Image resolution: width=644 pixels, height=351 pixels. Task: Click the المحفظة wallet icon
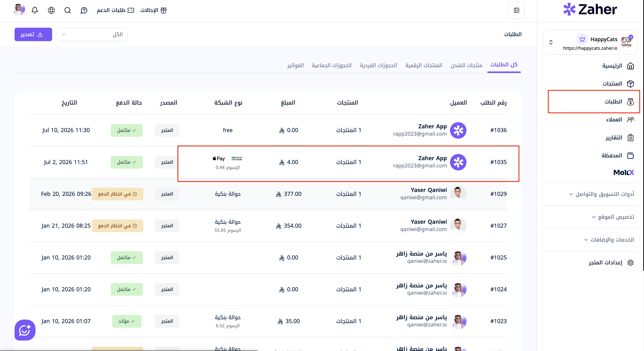(x=631, y=156)
